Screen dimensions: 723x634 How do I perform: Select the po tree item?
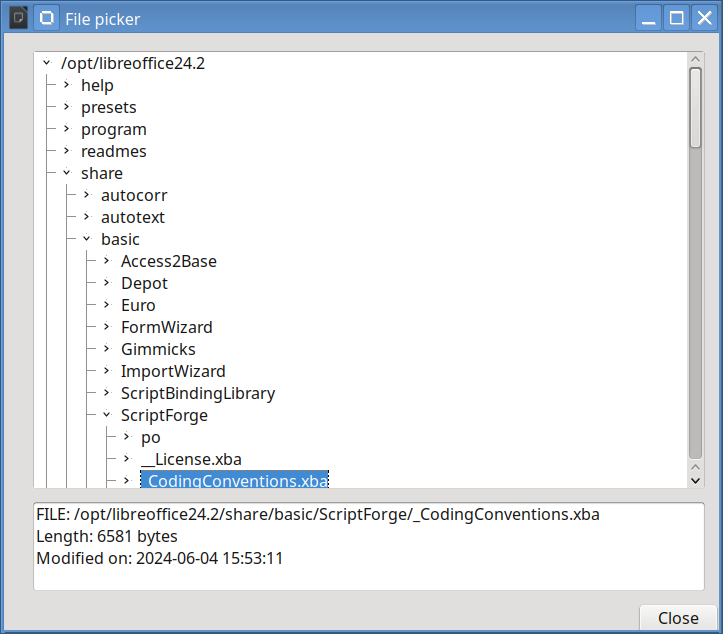click(x=151, y=437)
